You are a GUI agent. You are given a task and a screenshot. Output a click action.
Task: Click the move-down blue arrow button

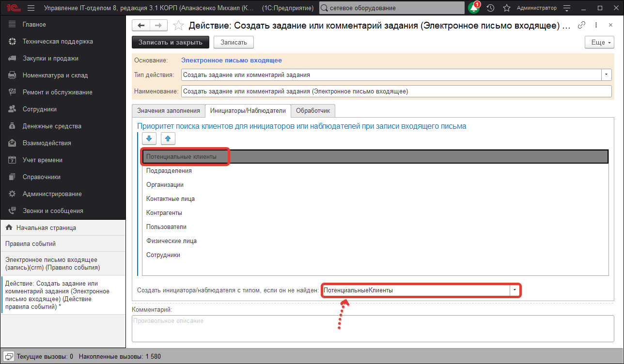point(149,138)
